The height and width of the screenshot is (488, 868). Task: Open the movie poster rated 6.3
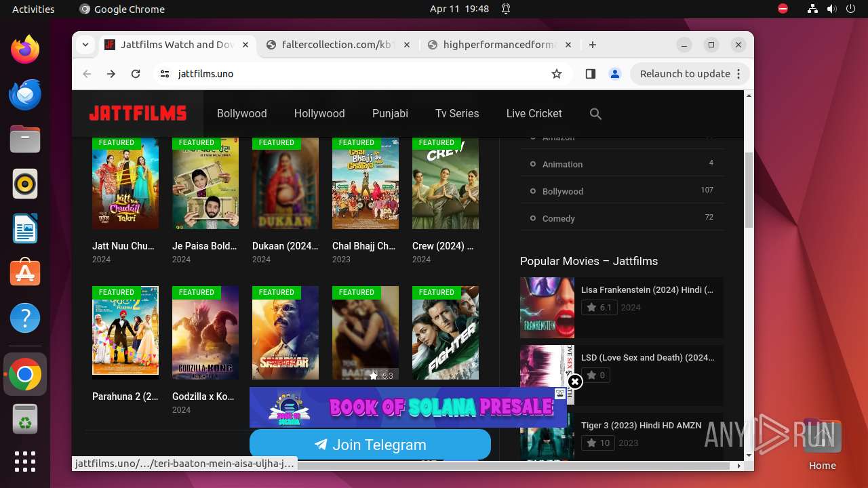366,332
